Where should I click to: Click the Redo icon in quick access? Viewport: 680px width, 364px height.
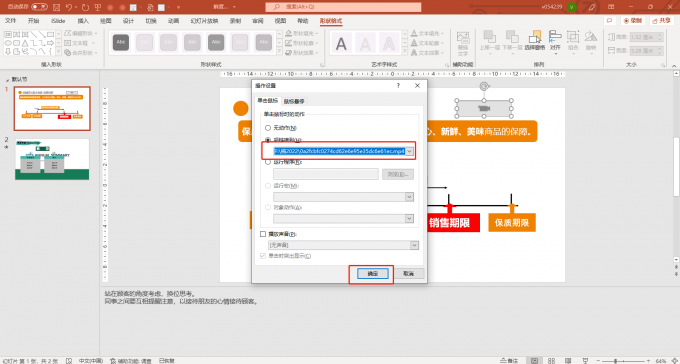pyautogui.click(x=85, y=7)
